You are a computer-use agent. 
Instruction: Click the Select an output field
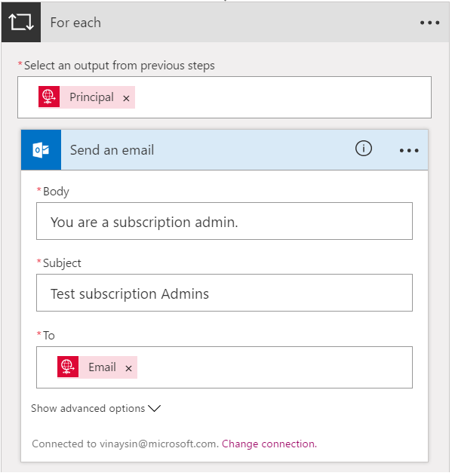point(224,97)
